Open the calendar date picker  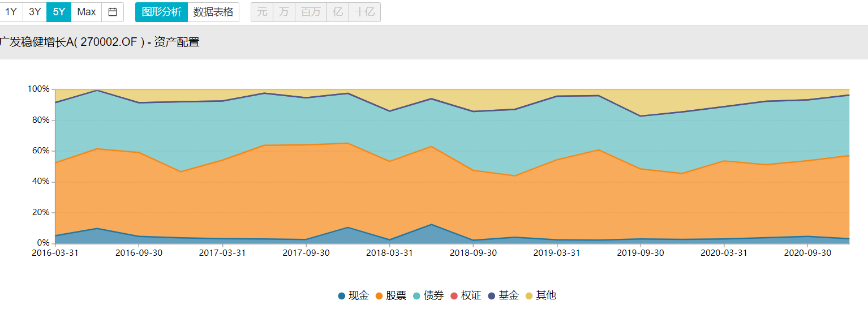point(113,12)
